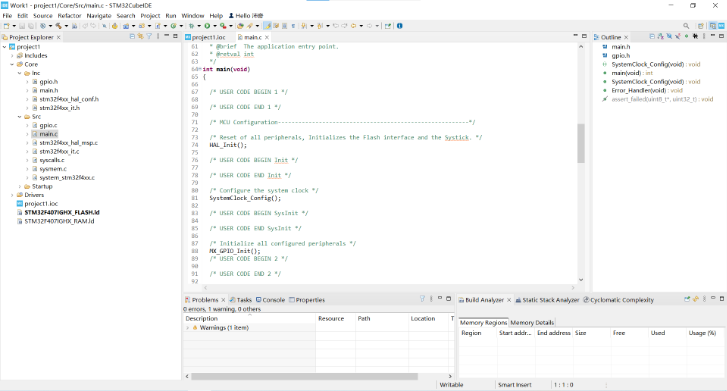The image size is (727, 391).
Task: Click the toolbar Search magnifier icon
Action: 686,26
